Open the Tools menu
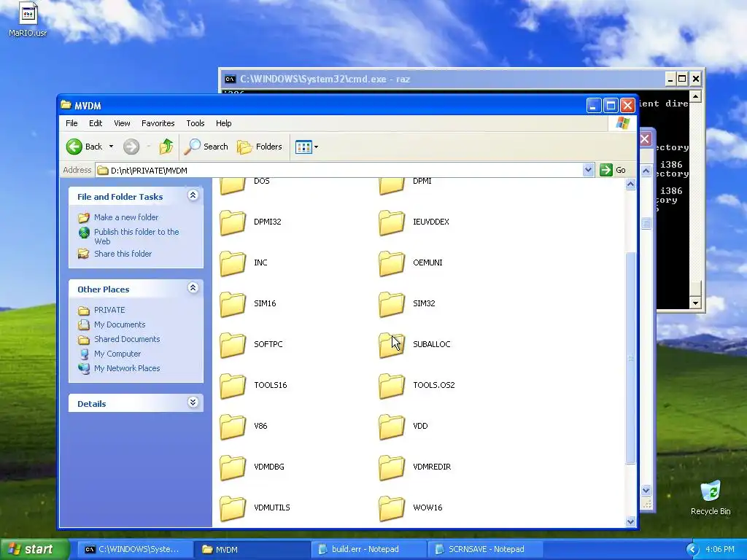Screen dimensions: 747x560 coord(196,123)
